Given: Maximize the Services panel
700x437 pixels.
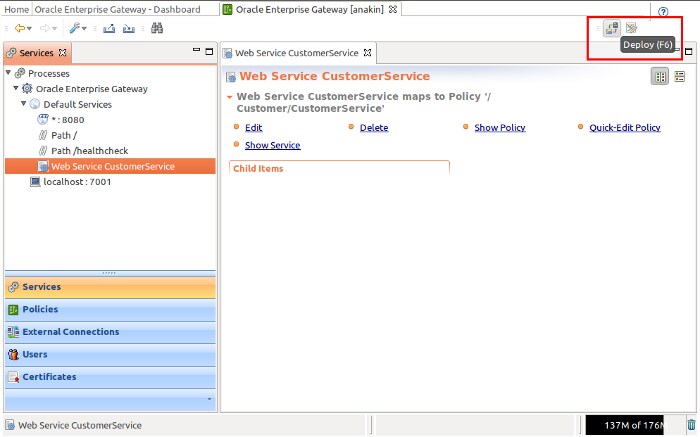Looking at the screenshot, I should 209,51.
